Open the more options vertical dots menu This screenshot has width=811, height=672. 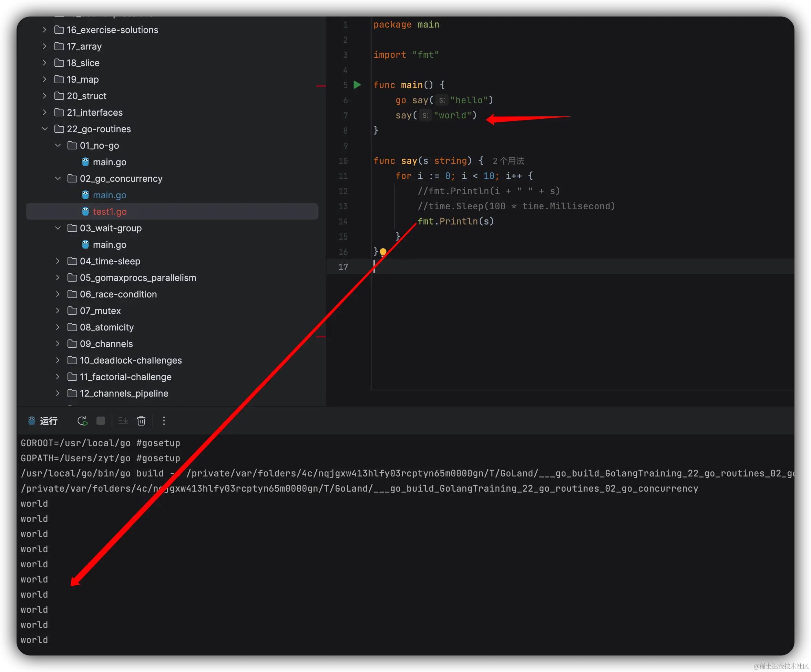click(x=164, y=421)
